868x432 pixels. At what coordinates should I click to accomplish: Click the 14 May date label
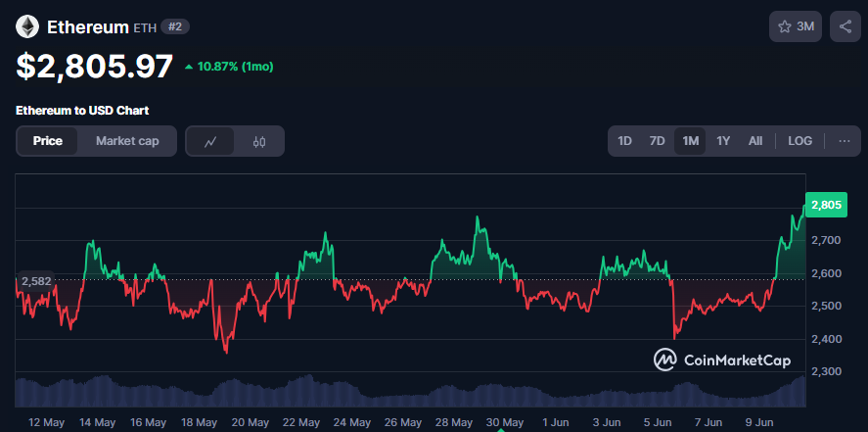(97, 422)
